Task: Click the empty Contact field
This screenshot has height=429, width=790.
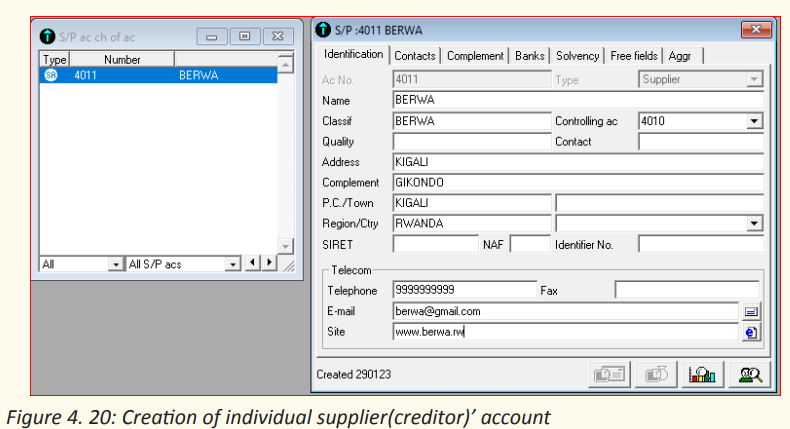Action: [x=701, y=142]
